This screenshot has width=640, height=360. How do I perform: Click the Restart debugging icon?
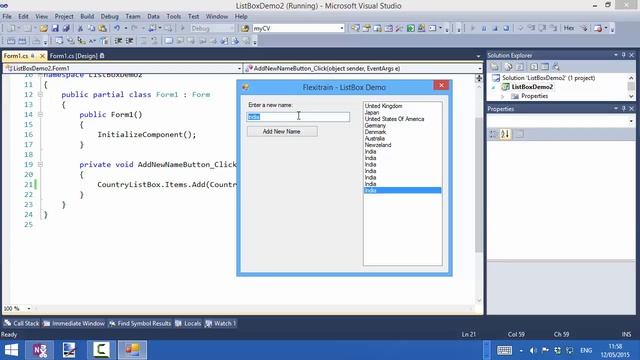click(x=506, y=28)
